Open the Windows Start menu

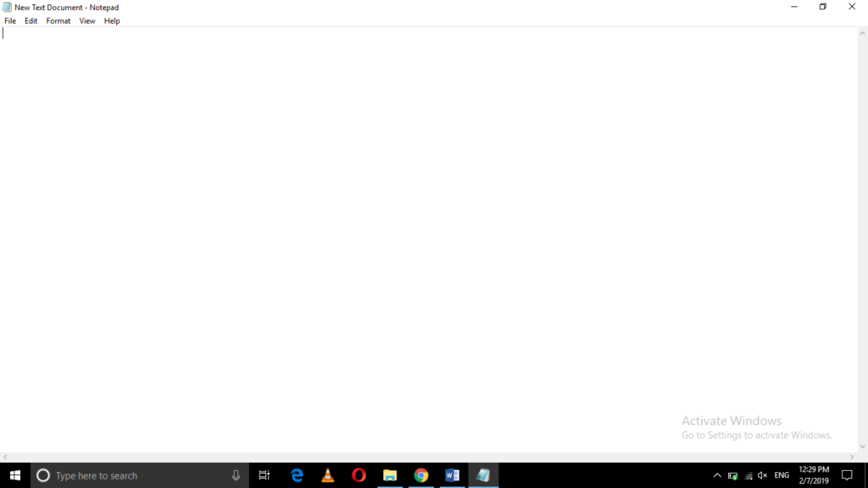point(15,475)
